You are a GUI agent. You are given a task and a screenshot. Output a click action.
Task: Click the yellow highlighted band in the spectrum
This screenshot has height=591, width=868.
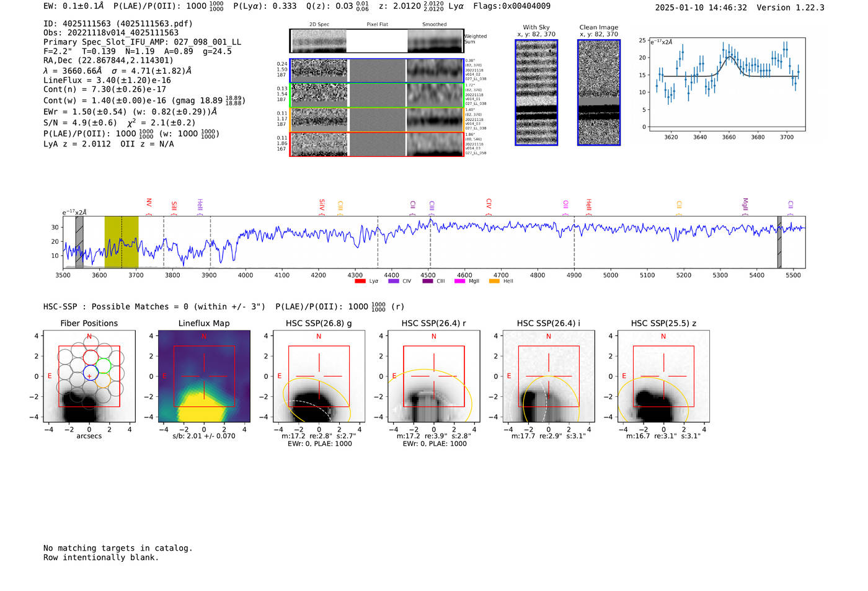tap(122, 242)
